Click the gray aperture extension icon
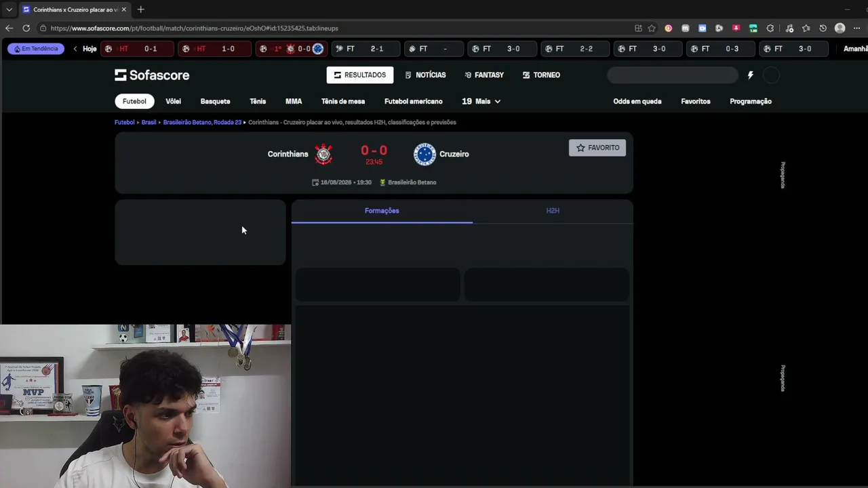This screenshot has width=868, height=488. coord(719,28)
